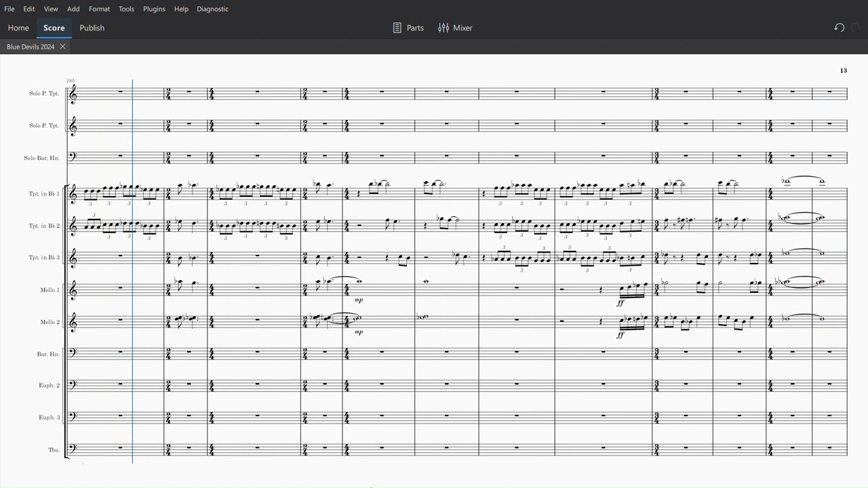Image resolution: width=868 pixels, height=488 pixels.
Task: Open the Add menu
Action: coord(73,9)
